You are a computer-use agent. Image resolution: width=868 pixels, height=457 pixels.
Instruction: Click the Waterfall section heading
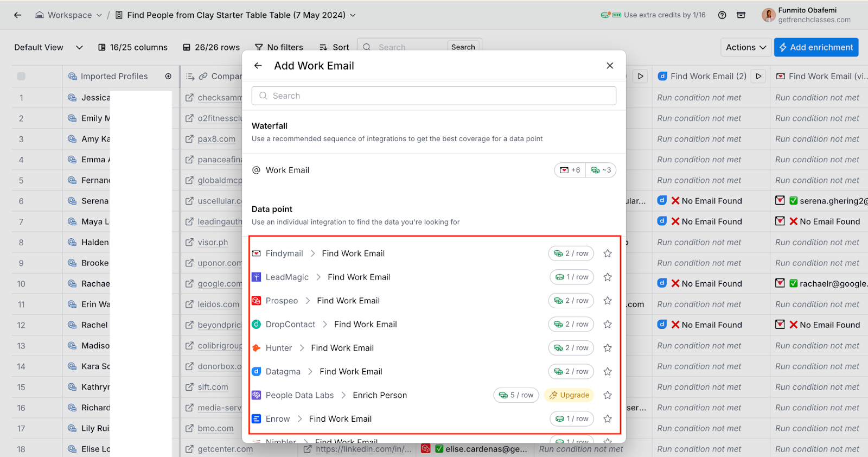pyautogui.click(x=270, y=126)
